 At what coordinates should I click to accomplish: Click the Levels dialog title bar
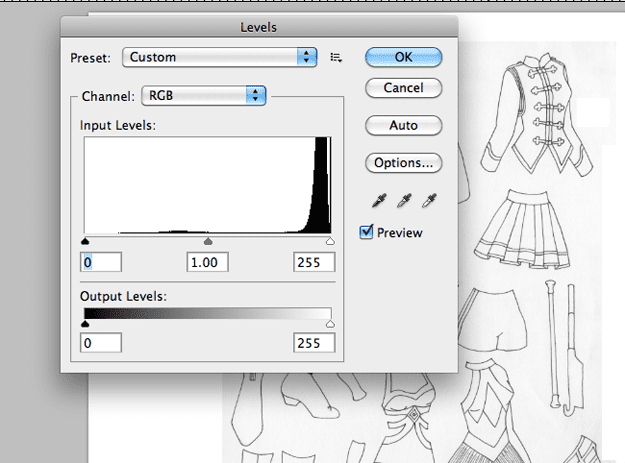[x=259, y=27]
